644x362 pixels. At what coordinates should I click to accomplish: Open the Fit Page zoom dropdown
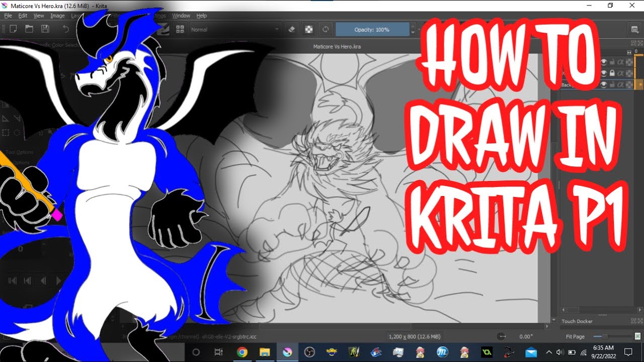576,336
